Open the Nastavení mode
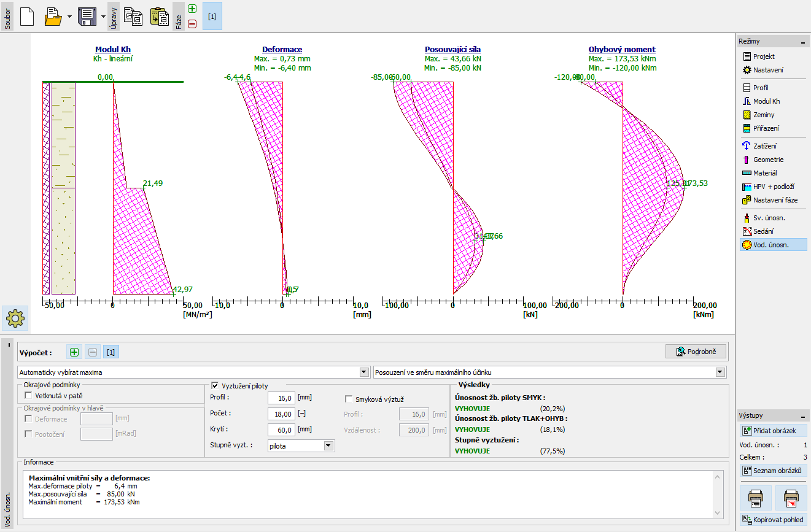Screen dimensions: 811x532 772,70
